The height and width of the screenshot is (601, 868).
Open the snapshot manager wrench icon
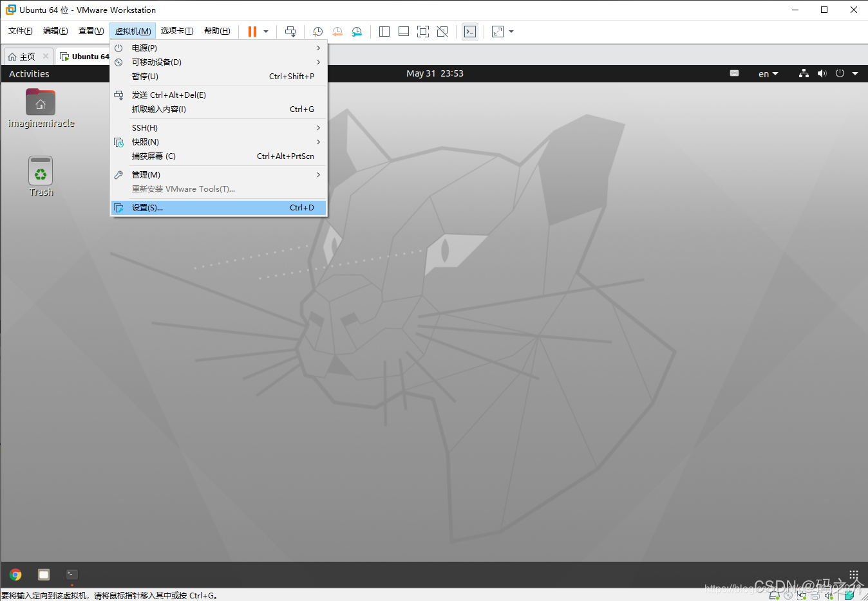pyautogui.click(x=357, y=32)
